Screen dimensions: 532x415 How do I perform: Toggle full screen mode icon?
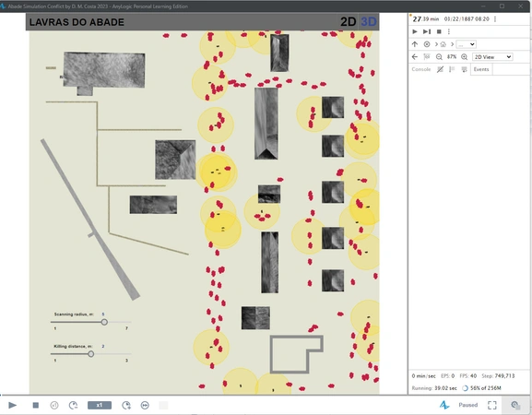(492, 405)
